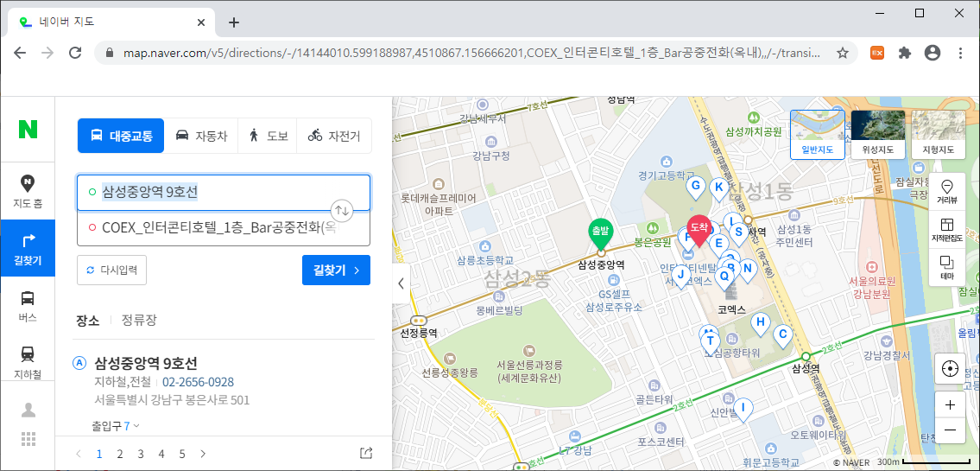
Task: Click the address bar URL map.naver.com
Action: [x=471, y=54]
